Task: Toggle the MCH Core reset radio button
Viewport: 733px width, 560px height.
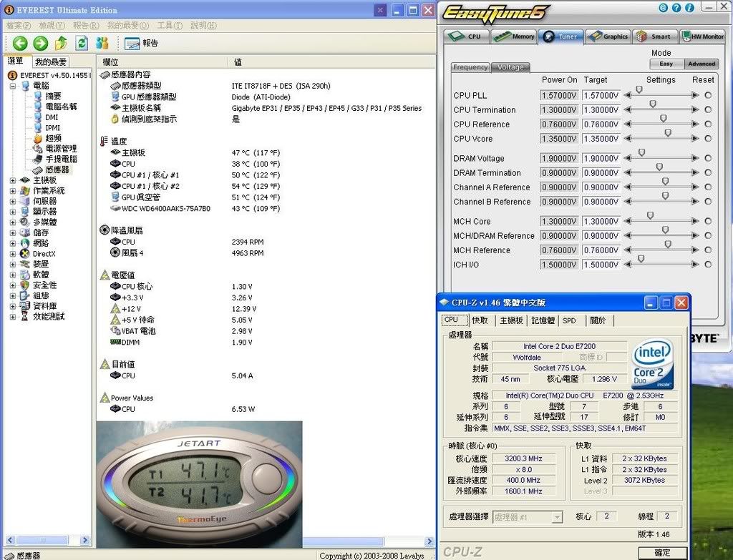Action: 708,222
